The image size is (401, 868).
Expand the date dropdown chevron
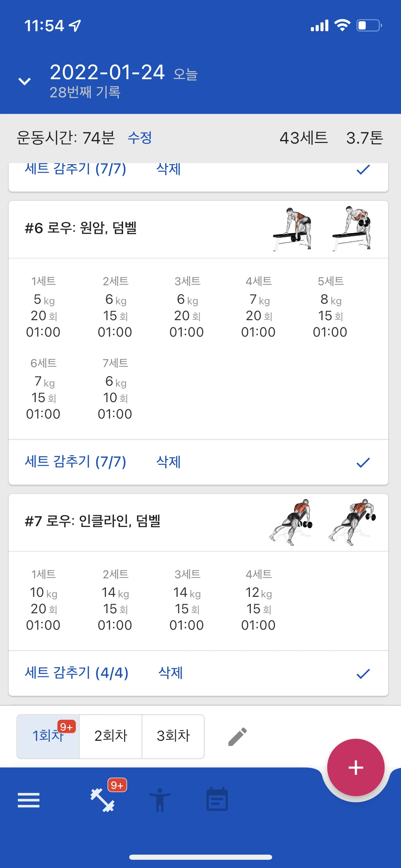tap(24, 81)
